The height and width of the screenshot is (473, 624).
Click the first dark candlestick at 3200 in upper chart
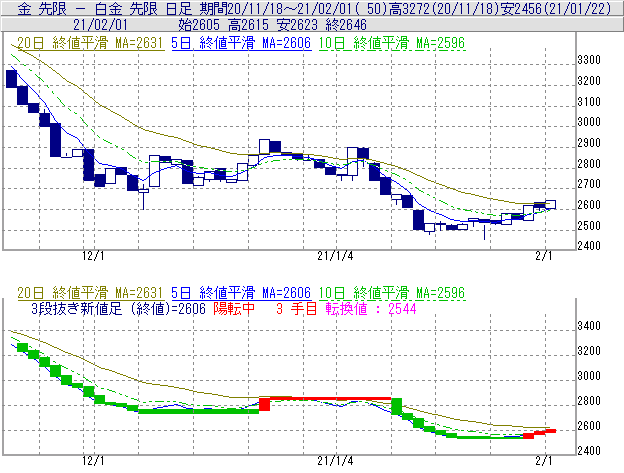coord(12,79)
